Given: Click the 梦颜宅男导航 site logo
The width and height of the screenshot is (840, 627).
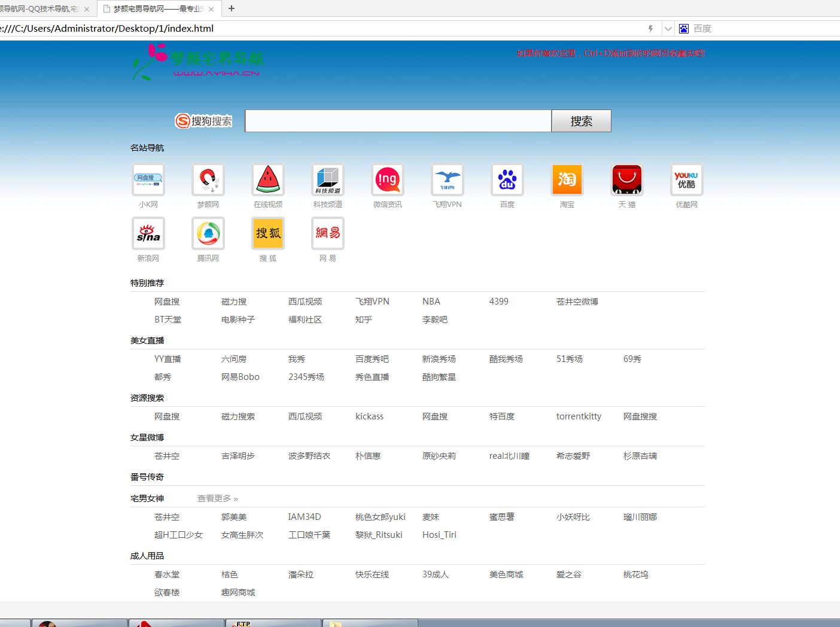Looking at the screenshot, I should tap(197, 61).
